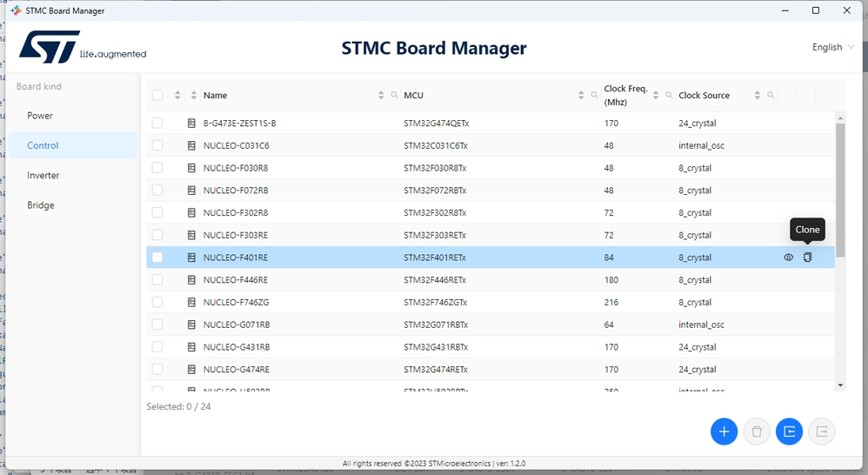Screen dimensions: 868x475
Task: Click board icon of NUCLEO-F446RE row
Action: [191, 280]
